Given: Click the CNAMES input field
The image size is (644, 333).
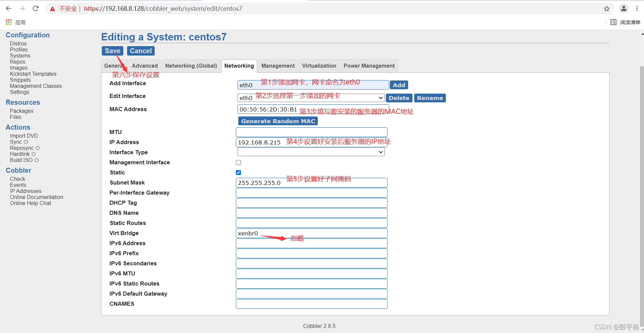Looking at the screenshot, I should [312, 304].
